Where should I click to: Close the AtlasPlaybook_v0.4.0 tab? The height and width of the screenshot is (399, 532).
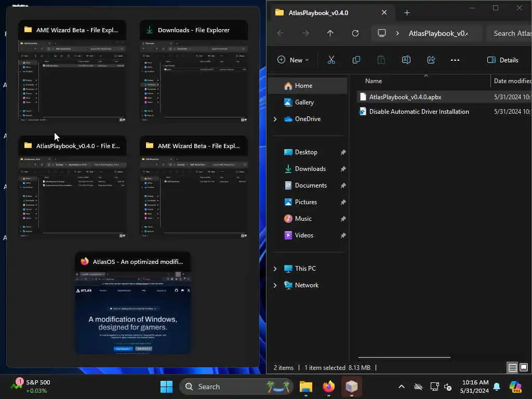[384, 12]
